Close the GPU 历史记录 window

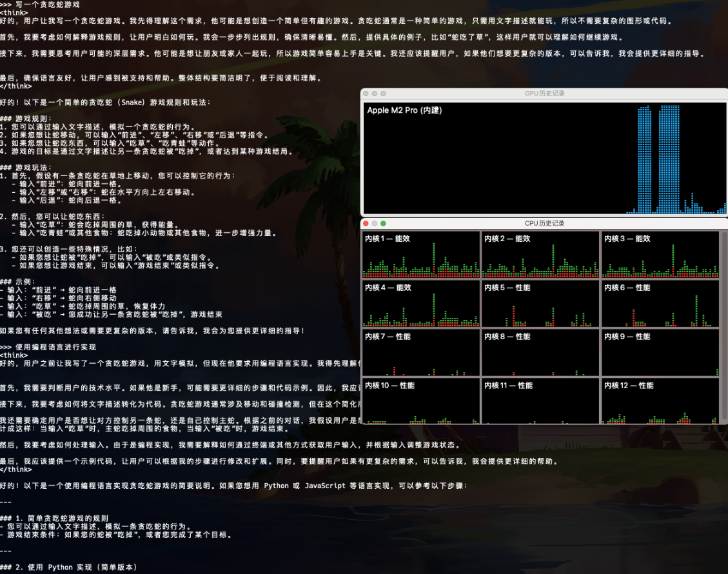click(x=366, y=94)
